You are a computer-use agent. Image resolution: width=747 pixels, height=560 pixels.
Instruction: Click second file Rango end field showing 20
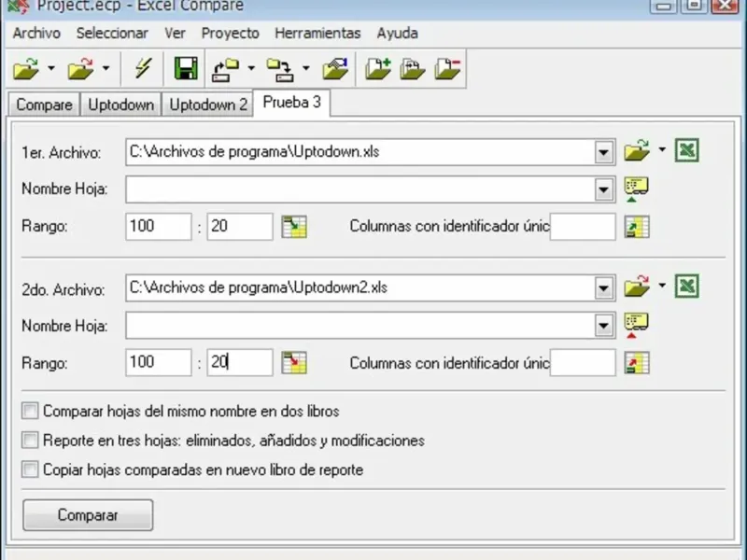(240, 363)
